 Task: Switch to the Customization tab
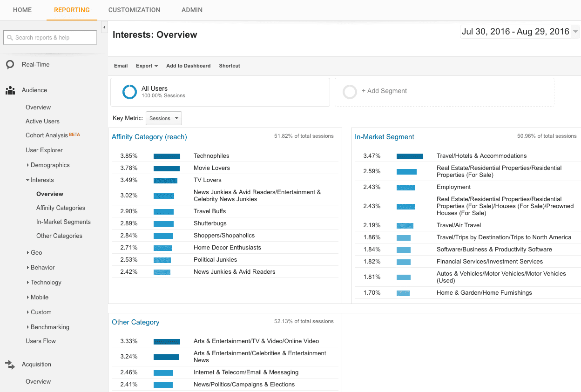point(134,10)
